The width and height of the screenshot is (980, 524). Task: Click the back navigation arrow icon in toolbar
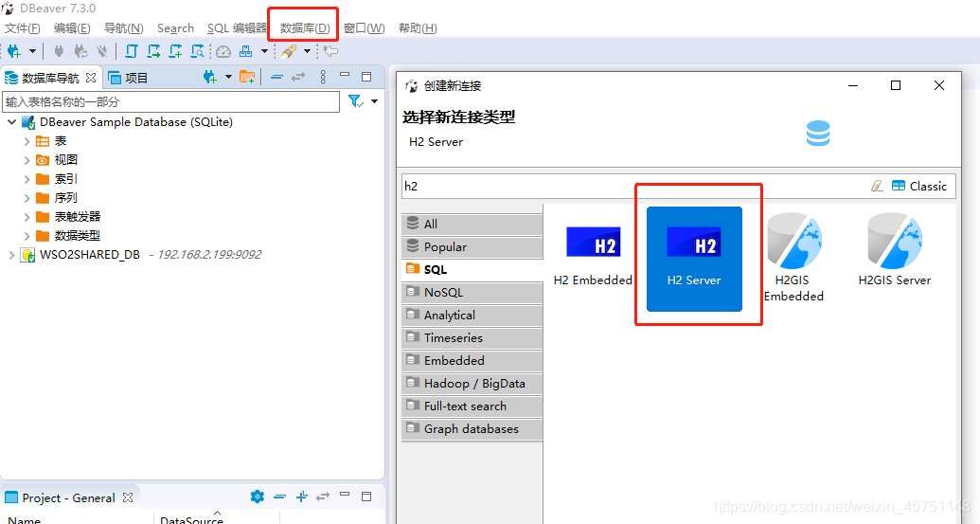(330, 51)
